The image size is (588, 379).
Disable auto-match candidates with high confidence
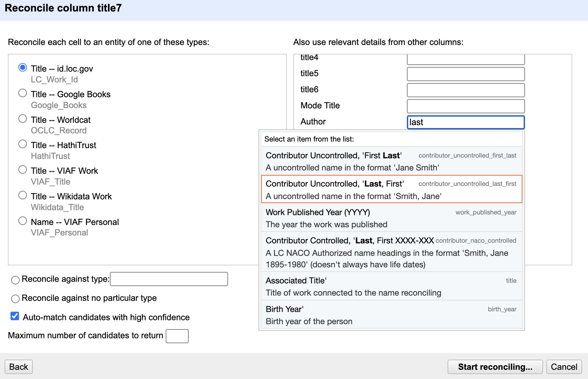point(15,316)
